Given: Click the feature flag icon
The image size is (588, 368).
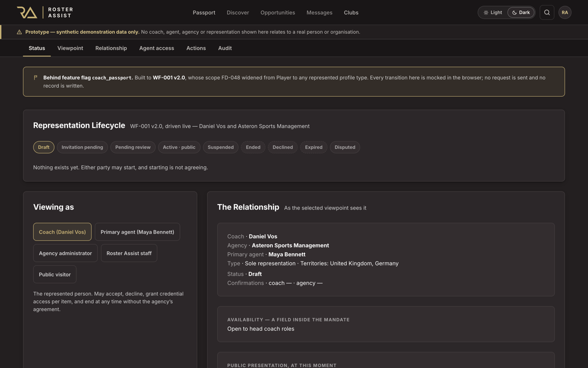Looking at the screenshot, I should (x=35, y=78).
